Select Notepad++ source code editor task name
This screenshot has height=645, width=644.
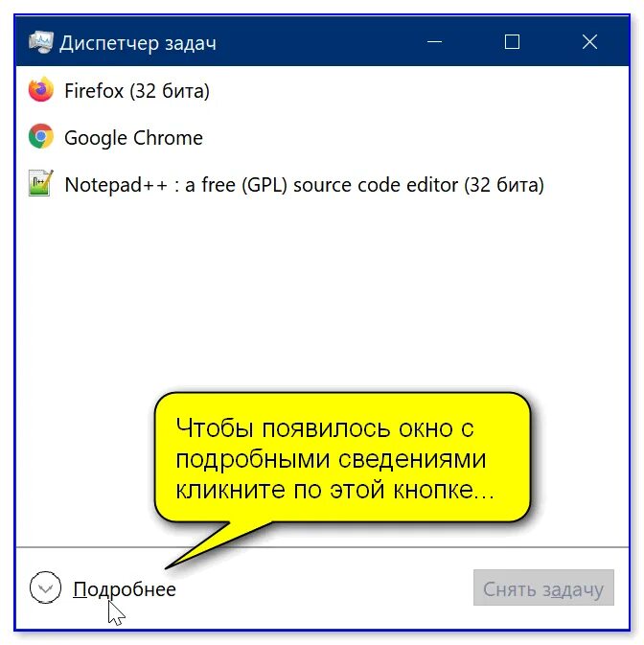click(x=305, y=185)
